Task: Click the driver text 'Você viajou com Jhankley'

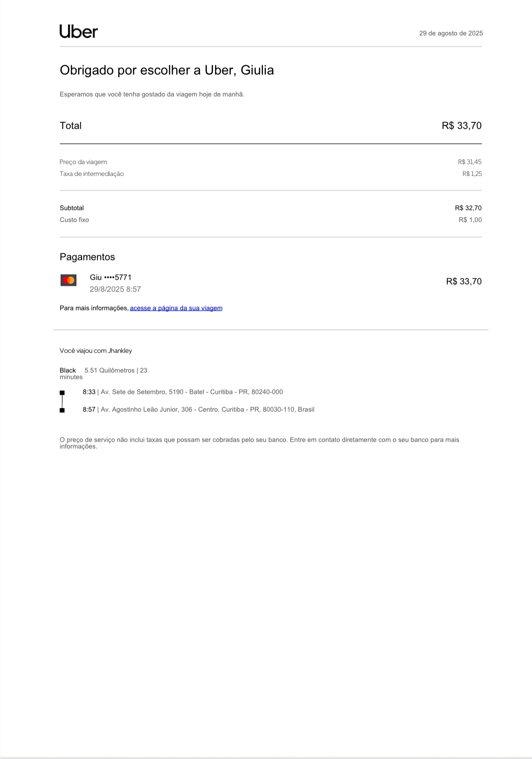Action: (96, 351)
